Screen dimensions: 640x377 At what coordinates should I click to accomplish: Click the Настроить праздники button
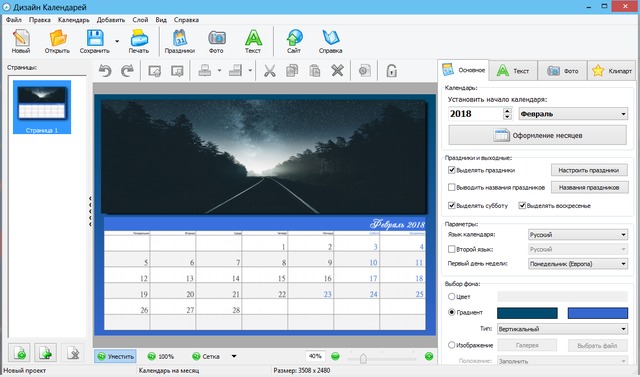589,170
